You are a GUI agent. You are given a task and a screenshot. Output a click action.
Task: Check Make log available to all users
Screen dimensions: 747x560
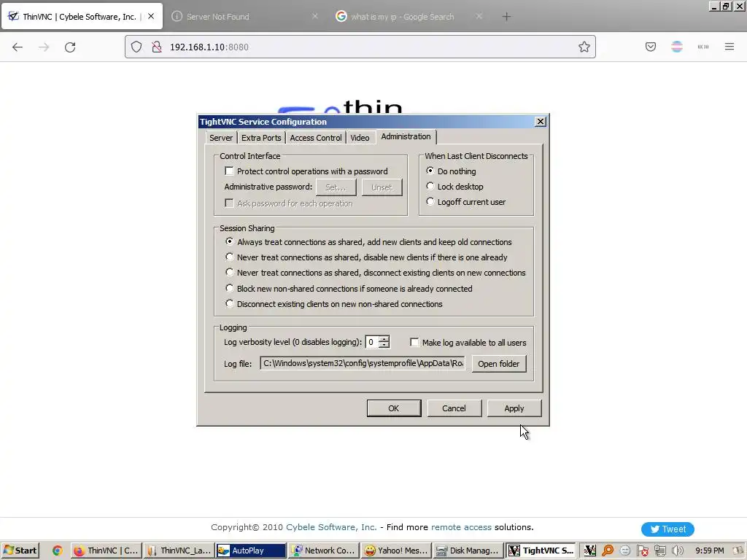coord(414,343)
